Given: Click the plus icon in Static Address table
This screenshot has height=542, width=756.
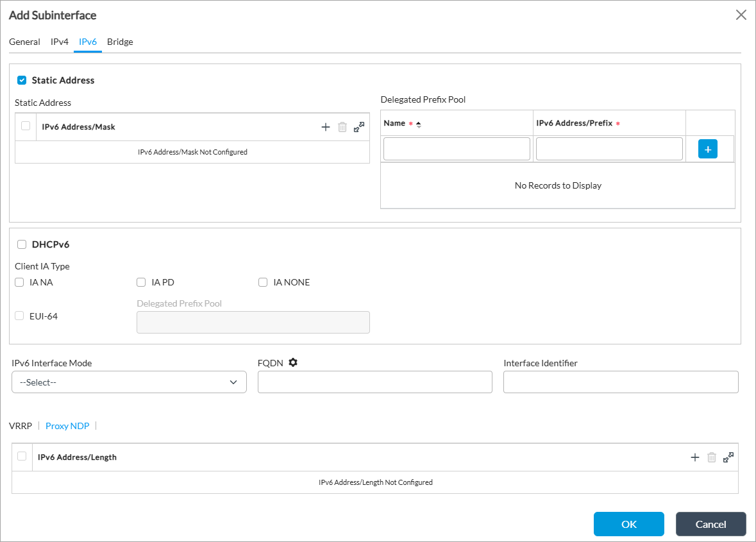Looking at the screenshot, I should coord(326,127).
